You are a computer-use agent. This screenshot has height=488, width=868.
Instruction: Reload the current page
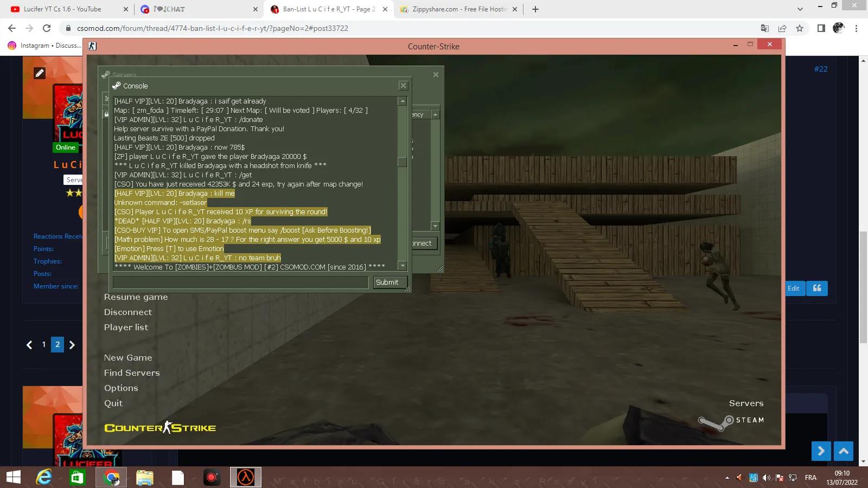point(47,28)
